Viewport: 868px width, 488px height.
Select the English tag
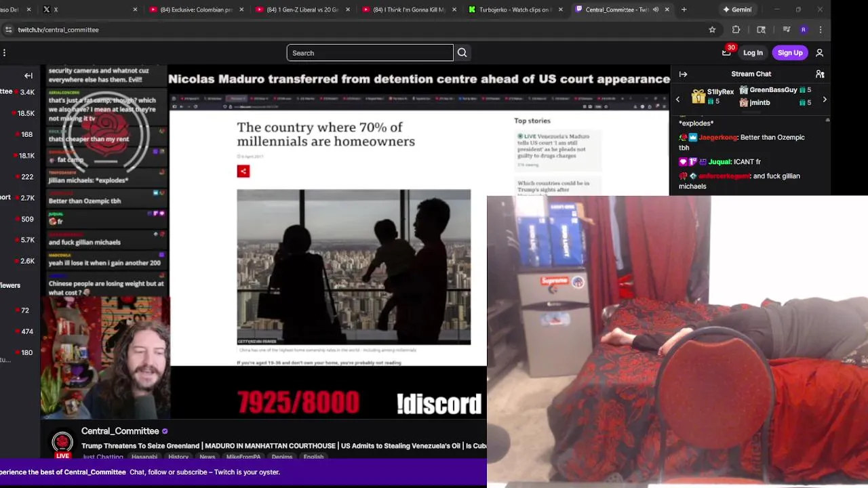313,457
